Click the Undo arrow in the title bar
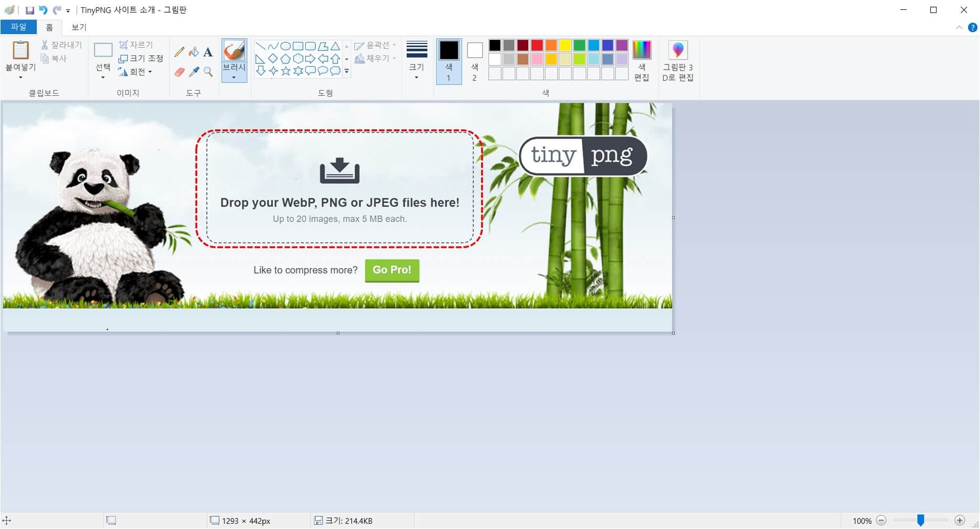 point(43,10)
